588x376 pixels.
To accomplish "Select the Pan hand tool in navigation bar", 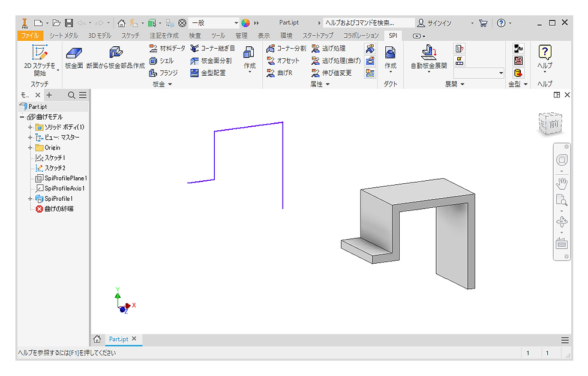I will pos(562,183).
